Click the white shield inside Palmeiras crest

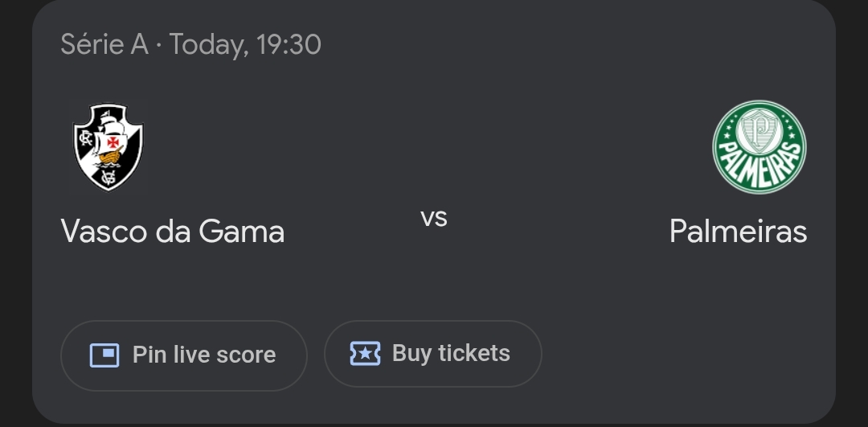[x=759, y=130]
